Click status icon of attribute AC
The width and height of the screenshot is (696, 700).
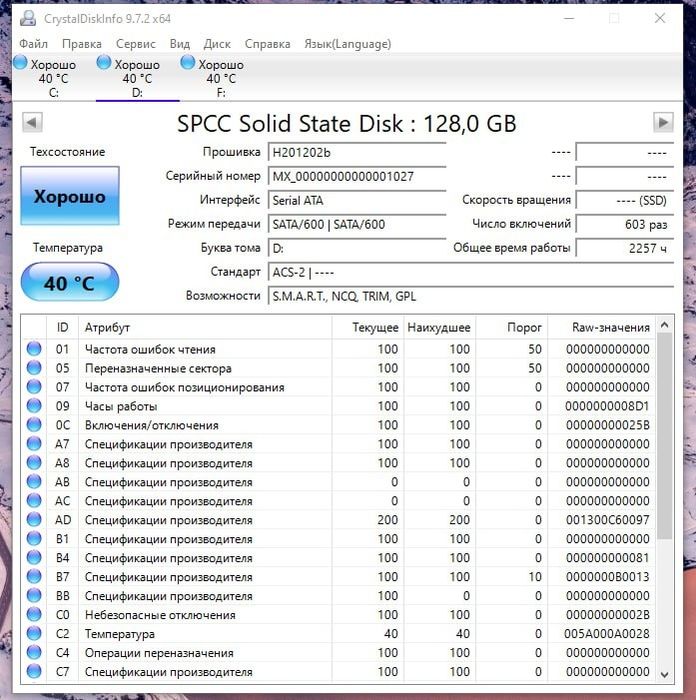click(x=34, y=500)
